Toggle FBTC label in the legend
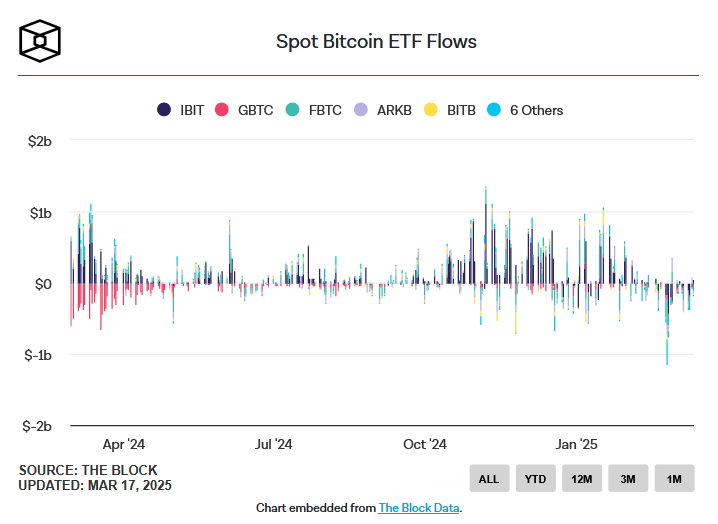The width and height of the screenshot is (718, 524). coord(323,110)
